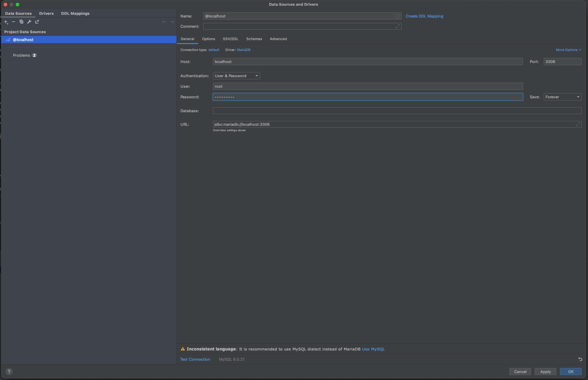Open driver settings via the wrench icon
This screenshot has height=380, width=588.
tap(29, 22)
